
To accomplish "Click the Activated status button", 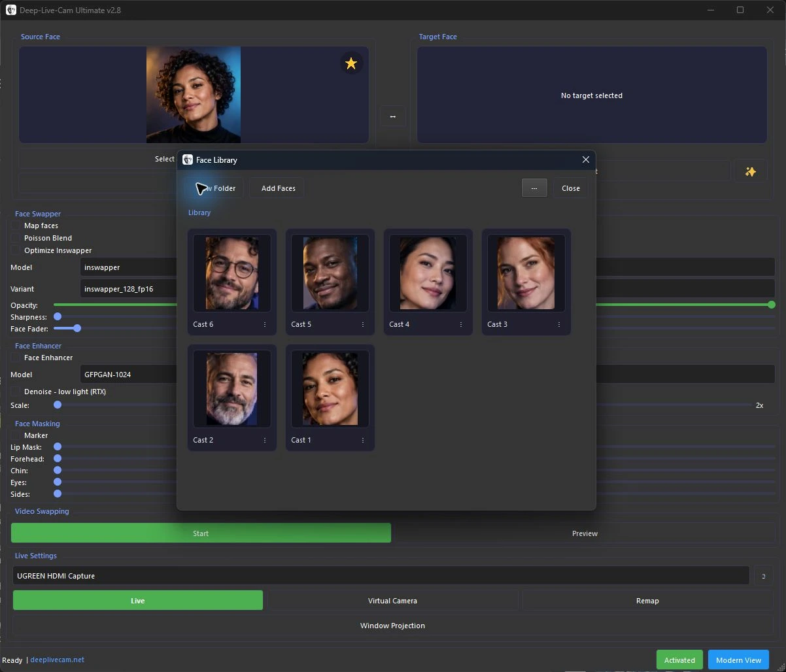I will coord(679,660).
